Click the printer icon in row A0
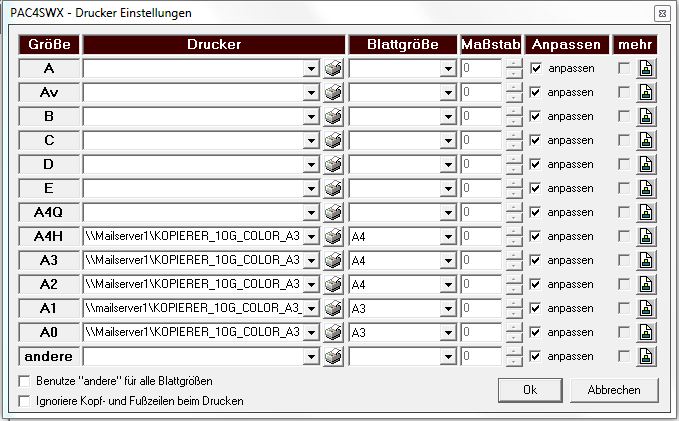Screen dimensions: 679x421 [x=333, y=332]
